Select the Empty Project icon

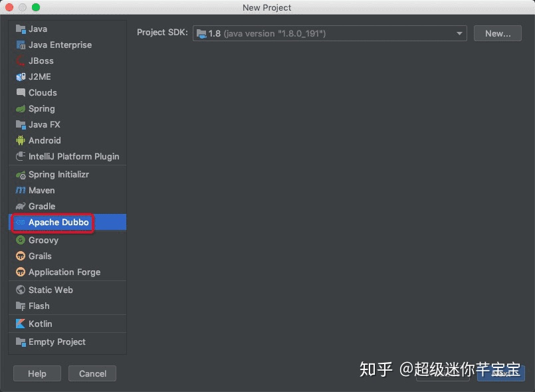(21, 342)
